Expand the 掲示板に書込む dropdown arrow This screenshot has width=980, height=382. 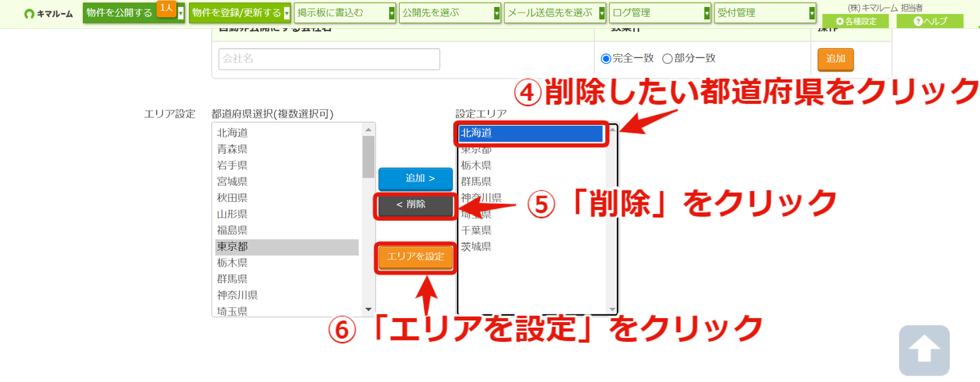point(392,13)
